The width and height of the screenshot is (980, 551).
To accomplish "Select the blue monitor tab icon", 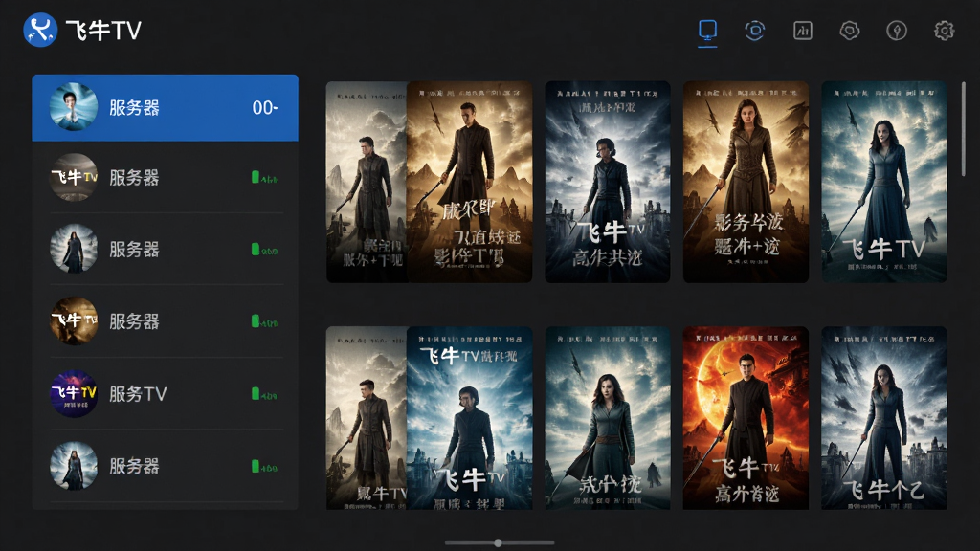I will point(707,30).
